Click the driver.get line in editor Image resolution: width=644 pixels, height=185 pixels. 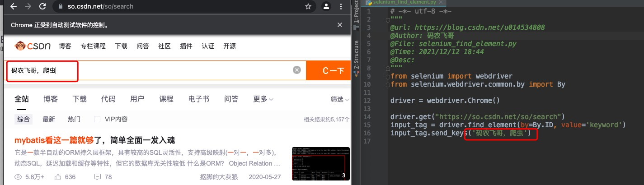point(478,117)
